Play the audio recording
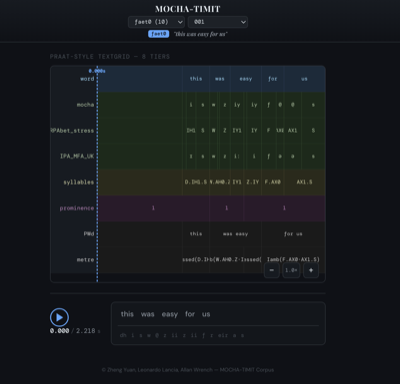Viewport: 400px width, 384px height. [59, 317]
